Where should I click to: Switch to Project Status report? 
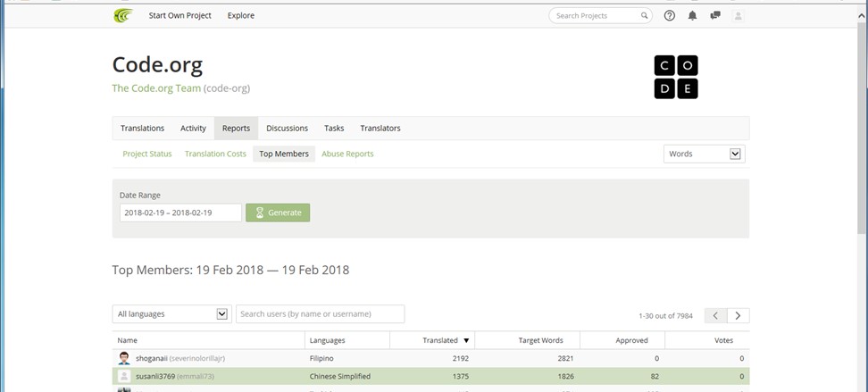pyautogui.click(x=147, y=154)
